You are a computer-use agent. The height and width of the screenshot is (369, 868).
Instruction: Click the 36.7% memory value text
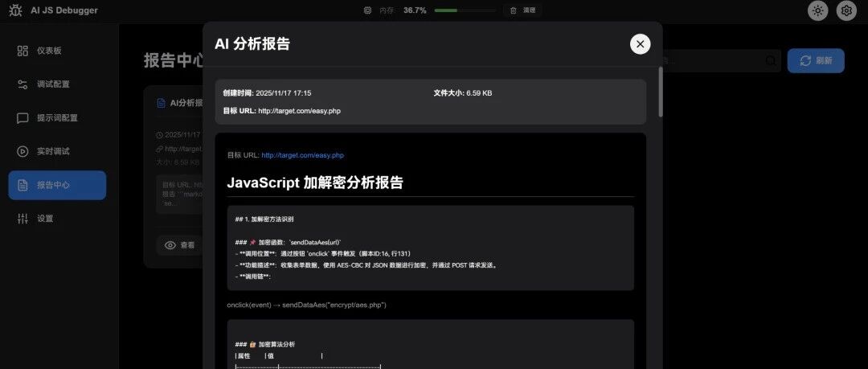click(415, 10)
